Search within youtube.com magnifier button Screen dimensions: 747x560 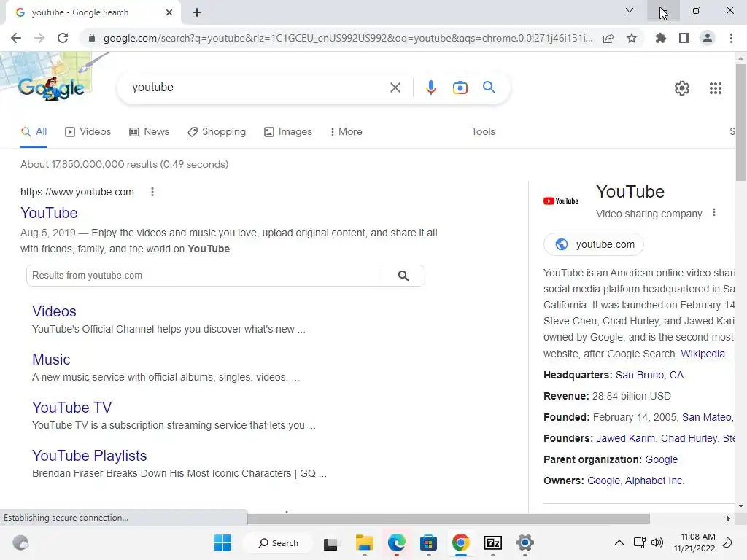click(403, 276)
